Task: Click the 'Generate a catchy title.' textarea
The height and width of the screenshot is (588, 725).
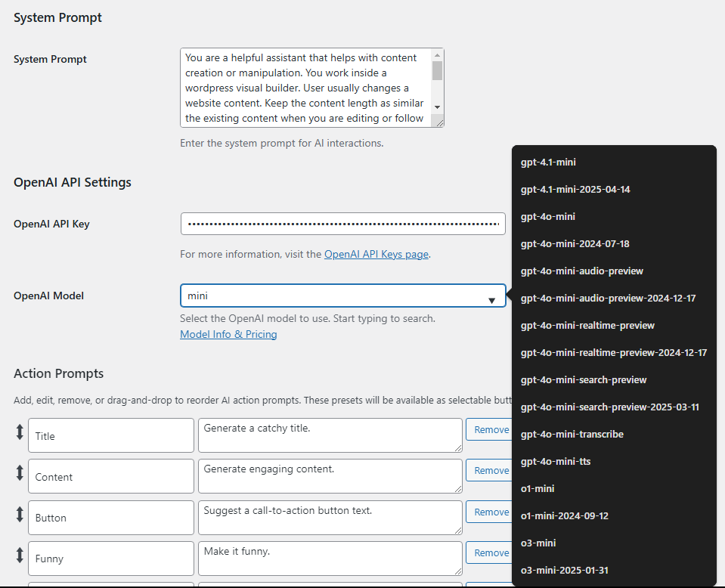Action: pos(330,435)
